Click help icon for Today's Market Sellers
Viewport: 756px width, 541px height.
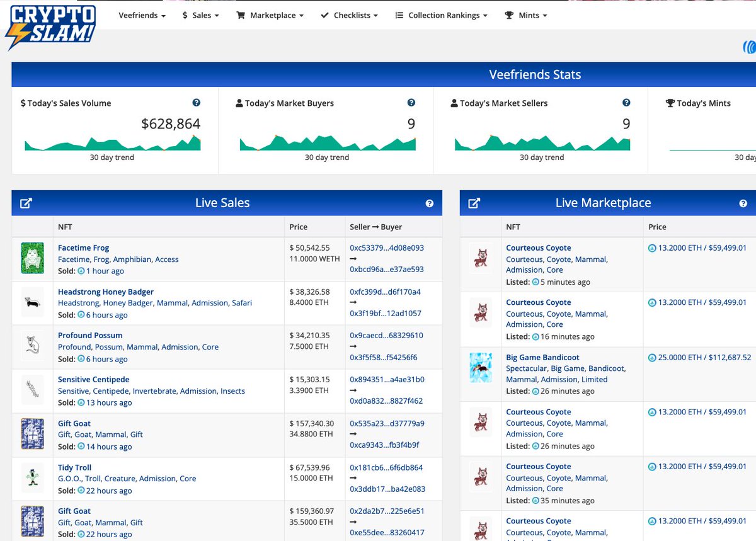[626, 103]
